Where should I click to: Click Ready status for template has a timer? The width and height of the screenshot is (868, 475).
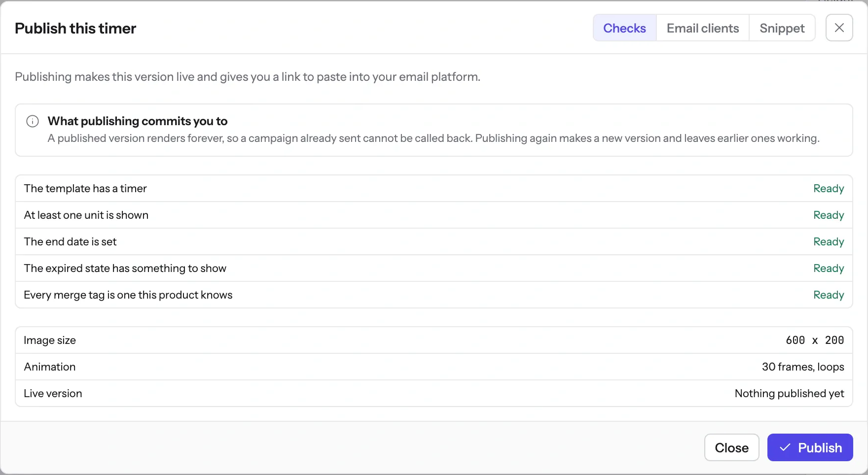[x=829, y=188]
